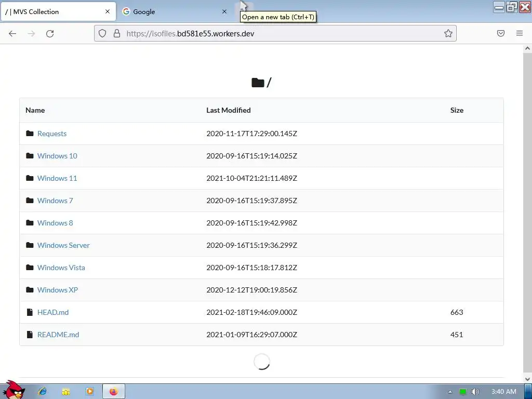Open the Windows XP folder link

(x=58, y=290)
